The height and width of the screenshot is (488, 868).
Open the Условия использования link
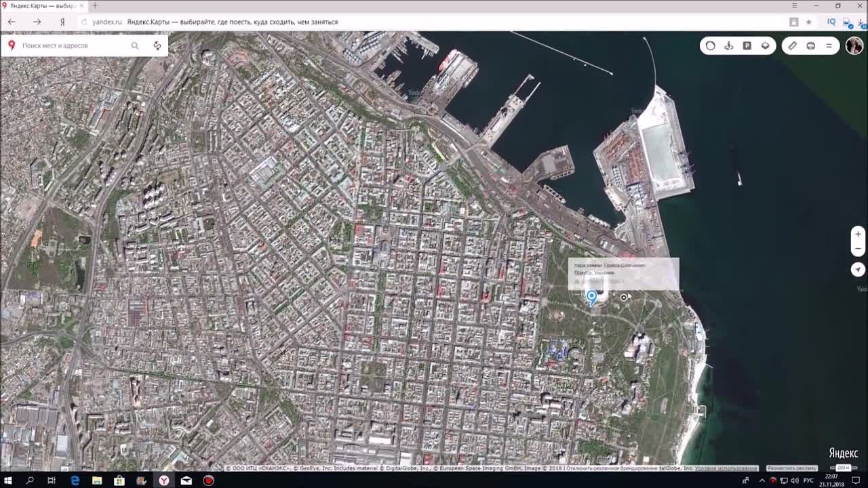726,468
